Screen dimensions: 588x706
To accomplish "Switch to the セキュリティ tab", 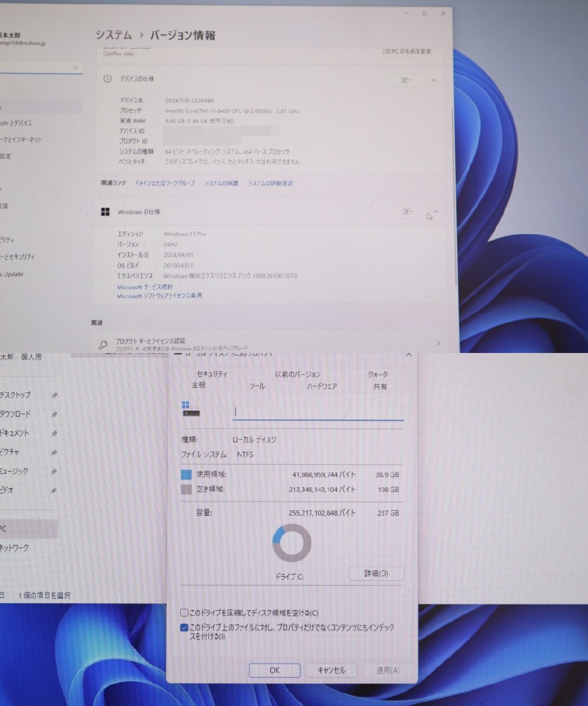I will pyautogui.click(x=212, y=374).
